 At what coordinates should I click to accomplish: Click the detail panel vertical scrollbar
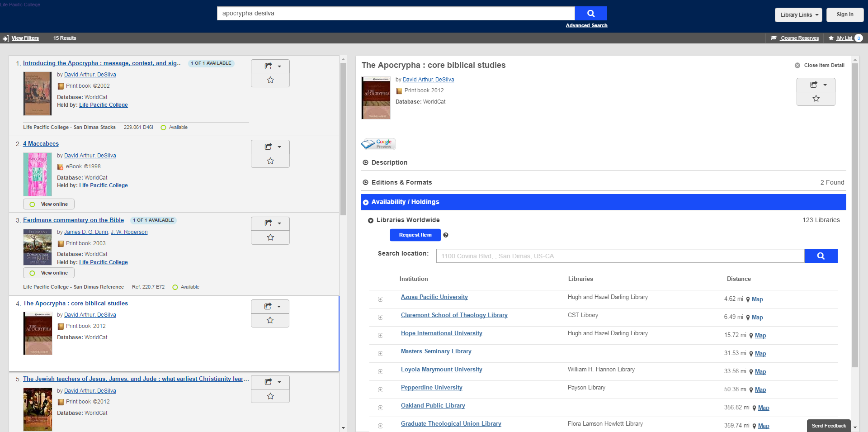[x=855, y=215]
